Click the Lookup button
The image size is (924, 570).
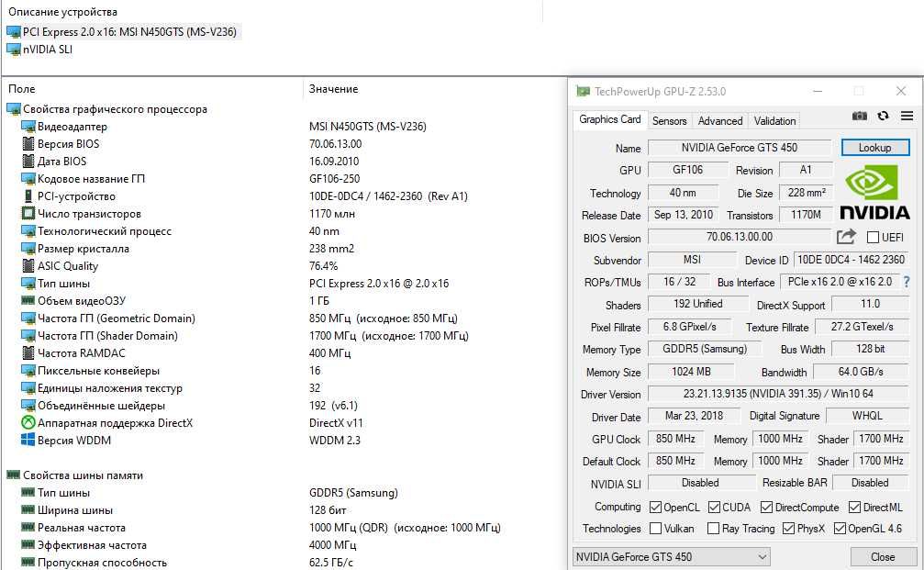[875, 148]
